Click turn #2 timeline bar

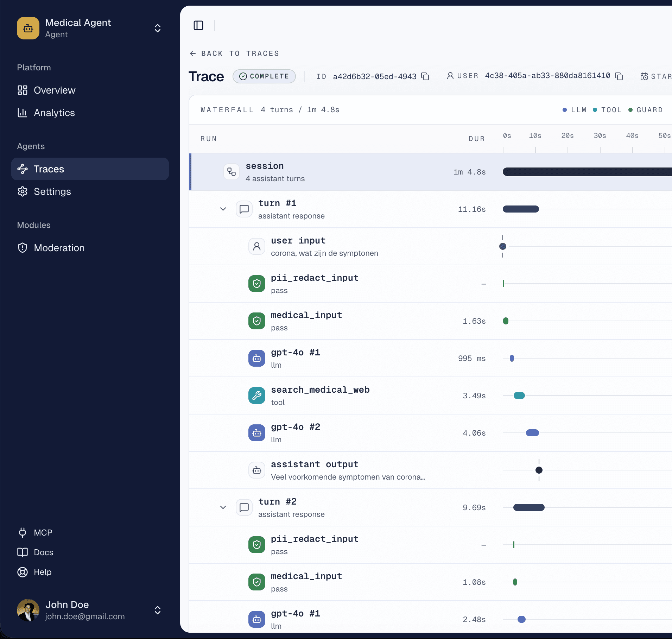click(x=529, y=507)
